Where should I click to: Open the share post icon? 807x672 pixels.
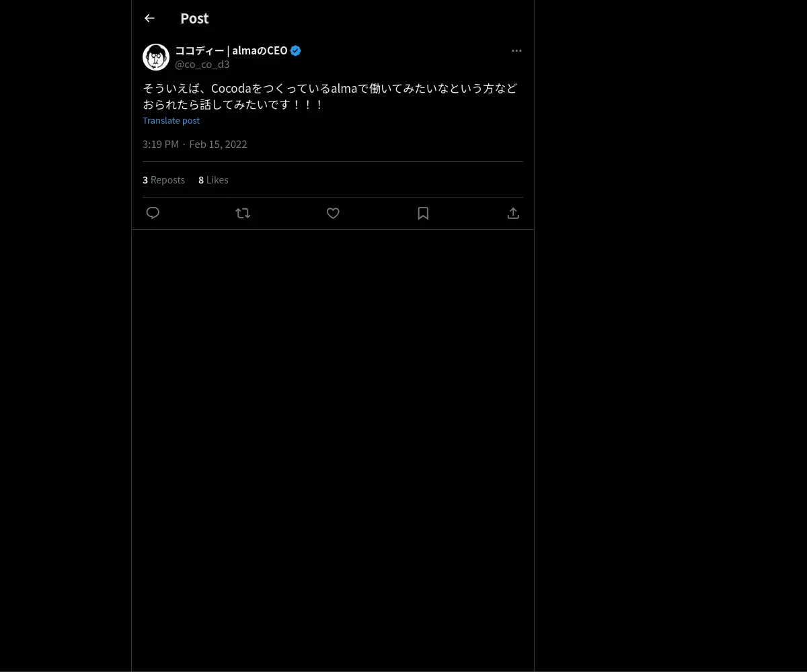pos(513,213)
